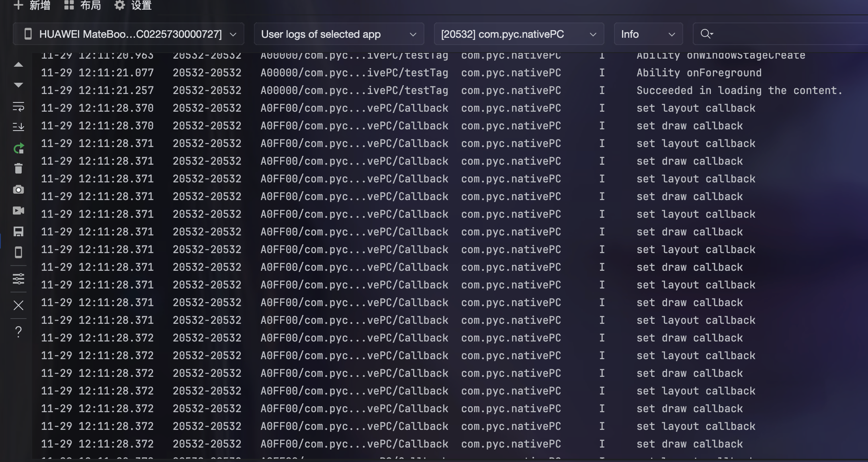The image size is (868, 462).
Task: Clear logs with the trash icon
Action: (x=18, y=168)
